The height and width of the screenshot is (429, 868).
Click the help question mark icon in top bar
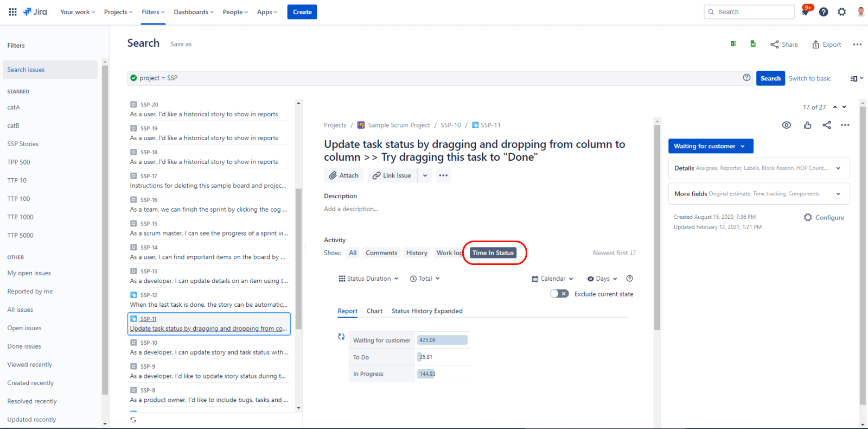(x=824, y=12)
